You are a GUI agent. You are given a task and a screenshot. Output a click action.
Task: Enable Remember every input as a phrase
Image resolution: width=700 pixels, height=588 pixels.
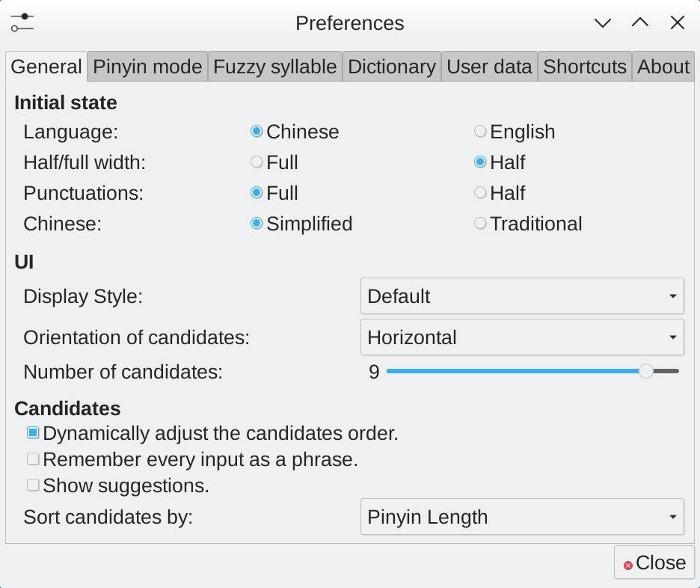[x=32, y=459]
